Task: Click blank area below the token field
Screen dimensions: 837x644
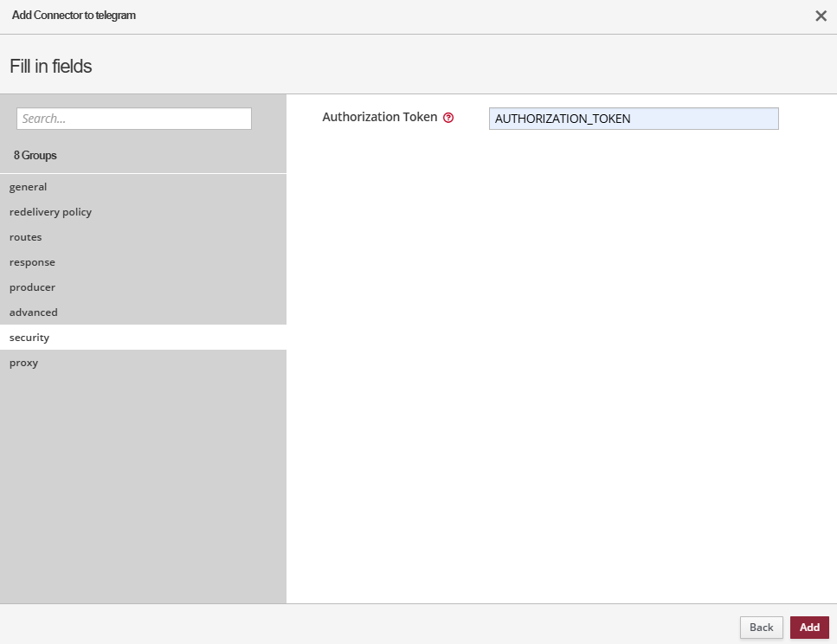Action: tap(561, 364)
